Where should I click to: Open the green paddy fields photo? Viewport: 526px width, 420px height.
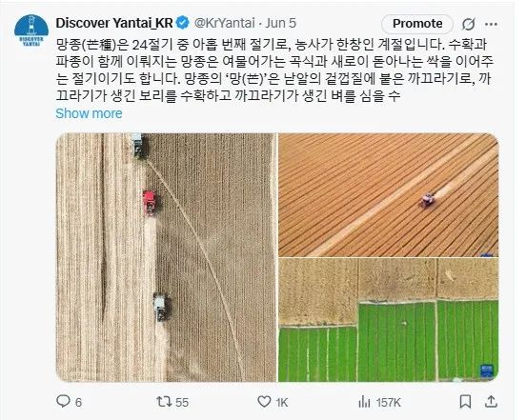tap(389, 320)
